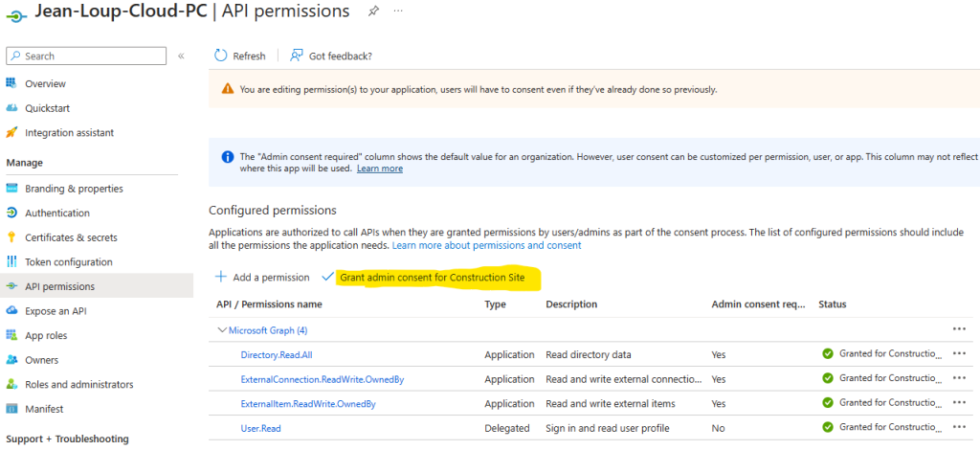Click the Overview grid icon in the sidebar
980x450 pixels.
click(x=11, y=83)
